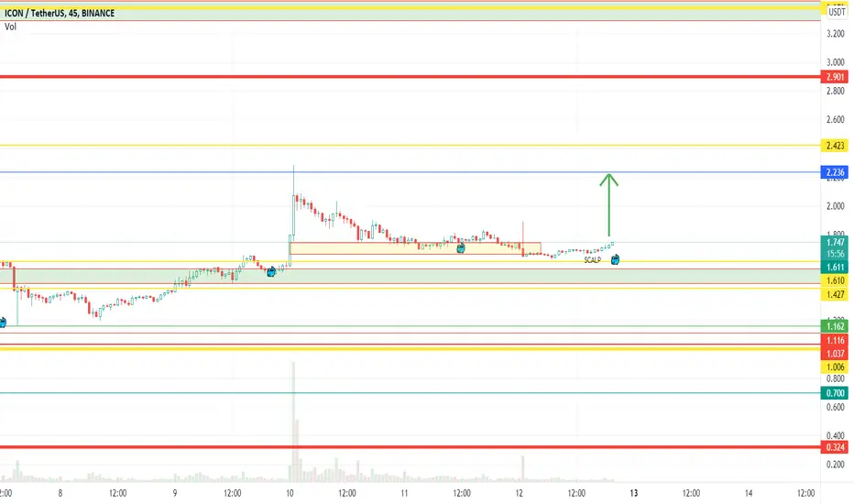
Task: Click date 14 on the time axis
Action: pos(749,493)
